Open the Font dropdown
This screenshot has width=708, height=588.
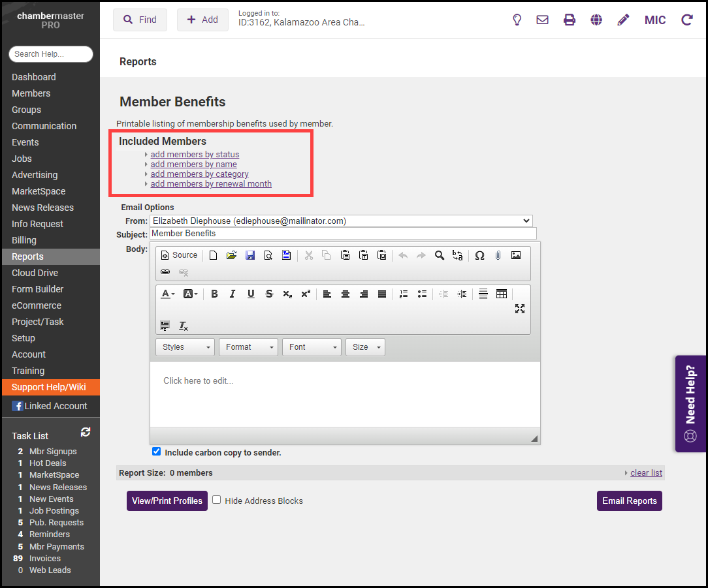312,347
